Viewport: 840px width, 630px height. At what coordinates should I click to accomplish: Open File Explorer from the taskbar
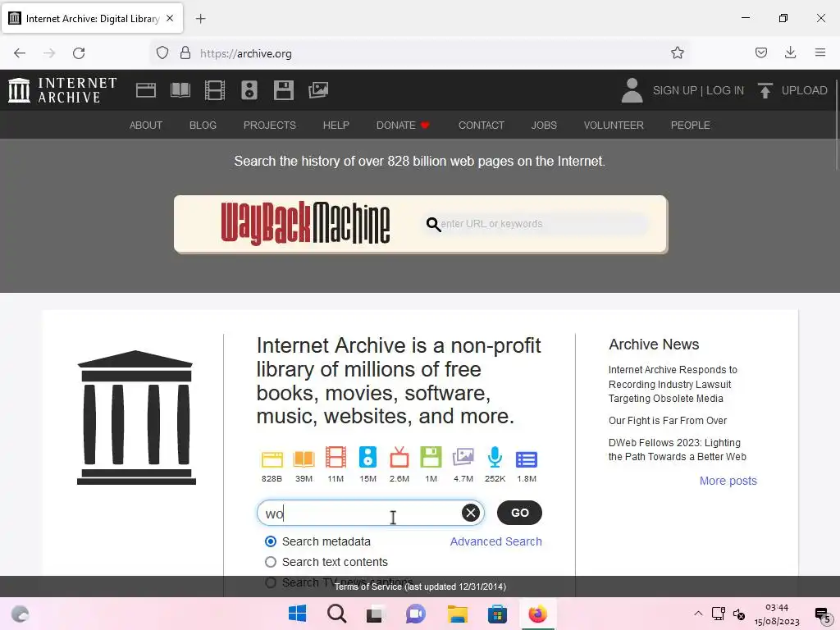click(458, 614)
